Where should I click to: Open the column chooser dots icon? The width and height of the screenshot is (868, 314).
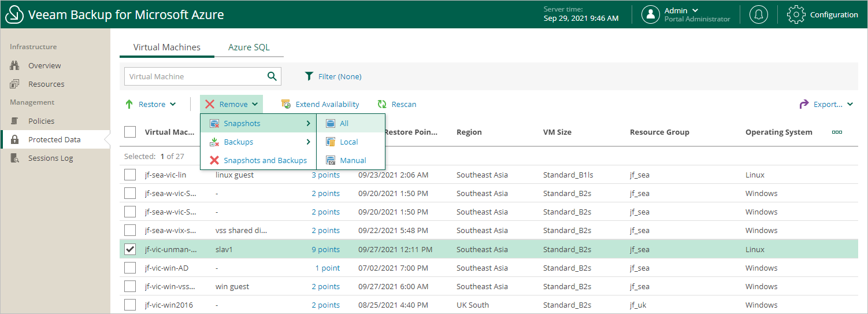coord(837,132)
